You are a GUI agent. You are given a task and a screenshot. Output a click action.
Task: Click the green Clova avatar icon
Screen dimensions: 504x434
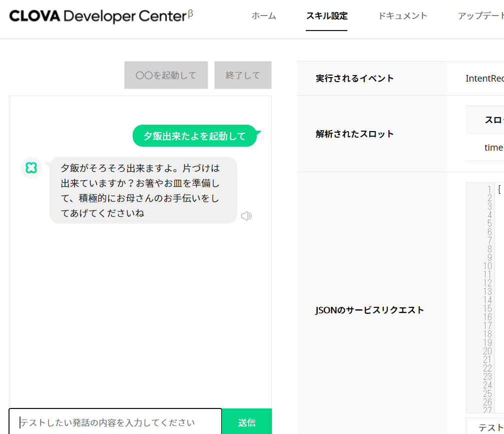point(31,168)
